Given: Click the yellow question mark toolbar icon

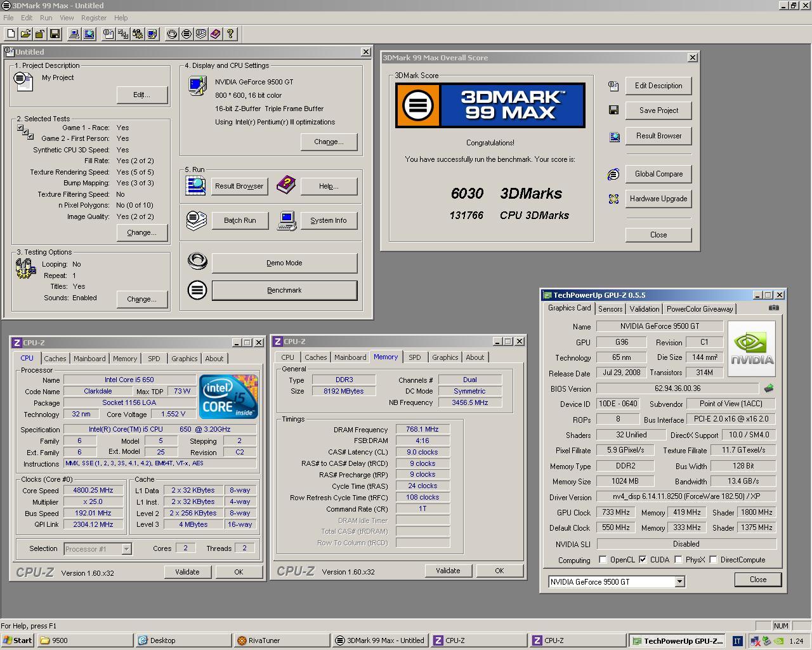Looking at the screenshot, I should (230, 34).
